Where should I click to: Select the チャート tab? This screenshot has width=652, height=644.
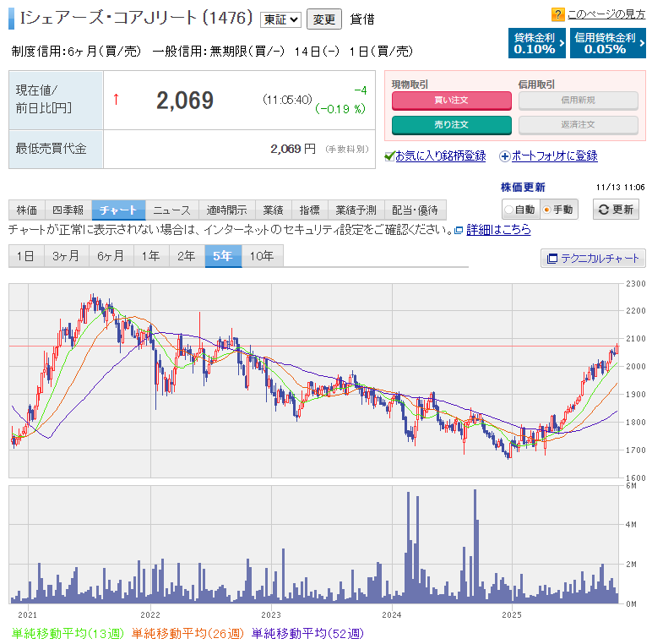[x=118, y=210]
